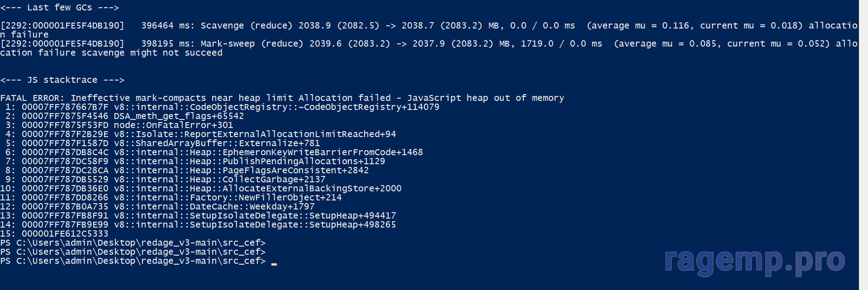Click the SetupHeap+498265 stack frame
Screen dimensions: 868x290
[198, 225]
